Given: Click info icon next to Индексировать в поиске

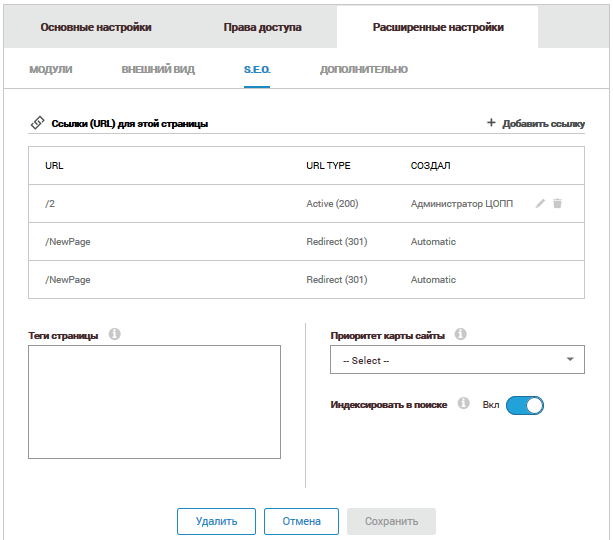Looking at the screenshot, I should pyautogui.click(x=463, y=404).
